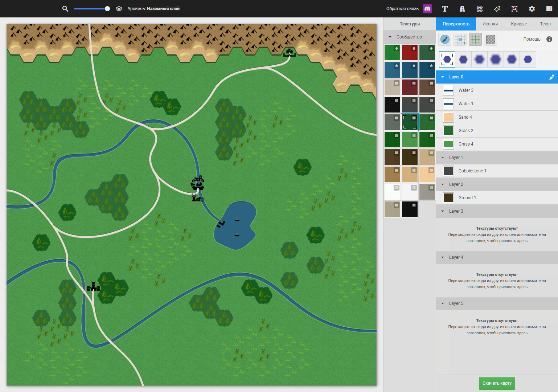Image resolution: width=558 pixels, height=392 pixels.
Task: Select the red texture swatch
Action: point(410,53)
